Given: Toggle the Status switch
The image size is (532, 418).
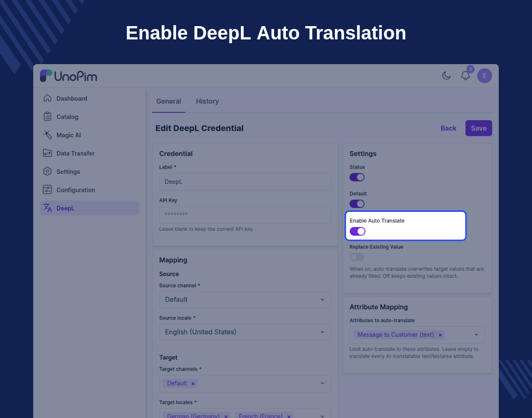Looking at the screenshot, I should pyautogui.click(x=357, y=177).
